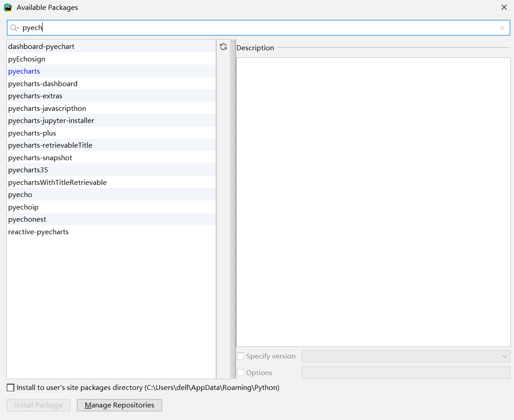Click the Manage Repositories button

coord(119,405)
